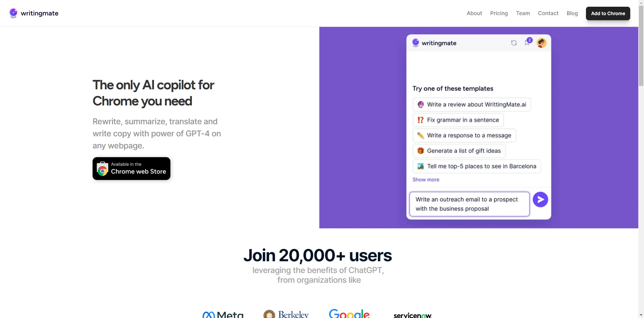The image size is (644, 318).
Task: Open the About page
Action: [x=474, y=13]
